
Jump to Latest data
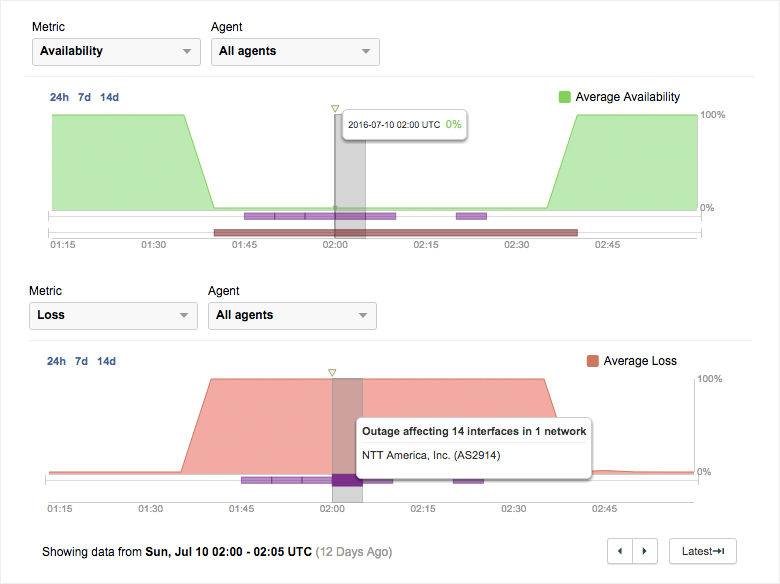pos(702,551)
